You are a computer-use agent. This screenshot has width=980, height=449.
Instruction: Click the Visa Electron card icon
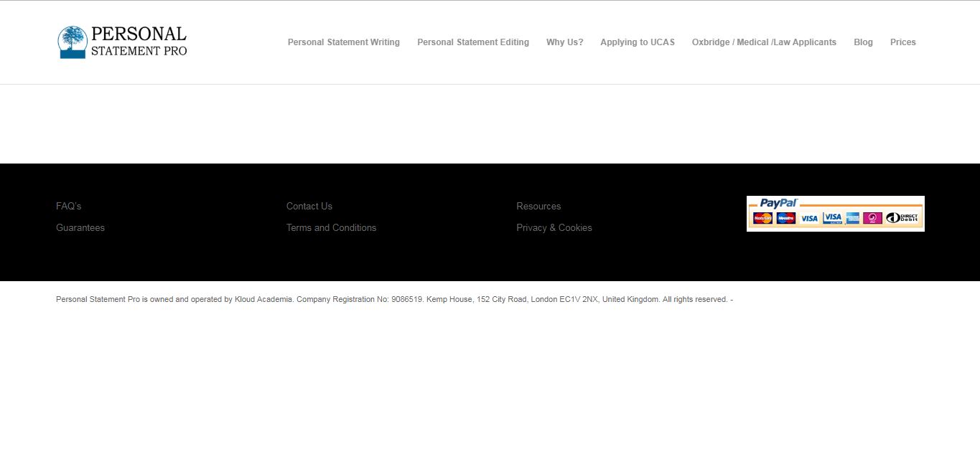(832, 218)
